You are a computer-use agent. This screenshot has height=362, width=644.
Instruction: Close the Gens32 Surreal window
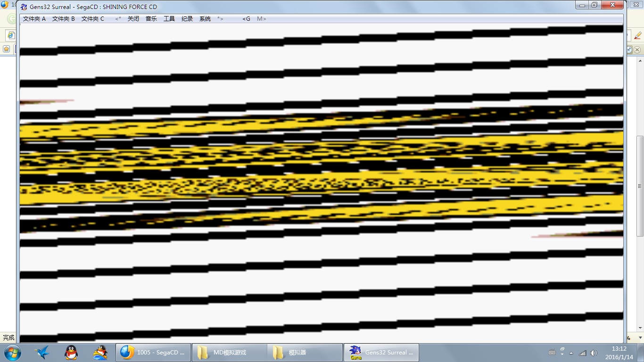(x=612, y=5)
